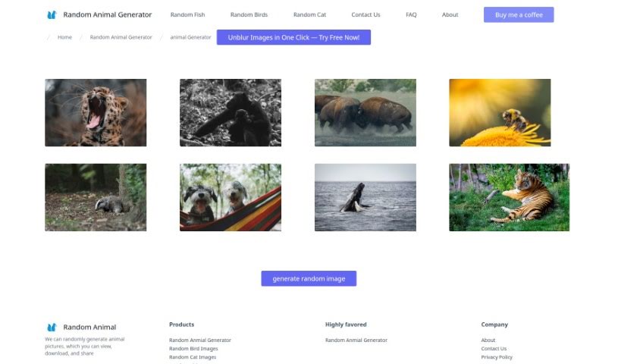Open the badger in forest photo
The height and width of the screenshot is (364, 618).
[x=96, y=197]
